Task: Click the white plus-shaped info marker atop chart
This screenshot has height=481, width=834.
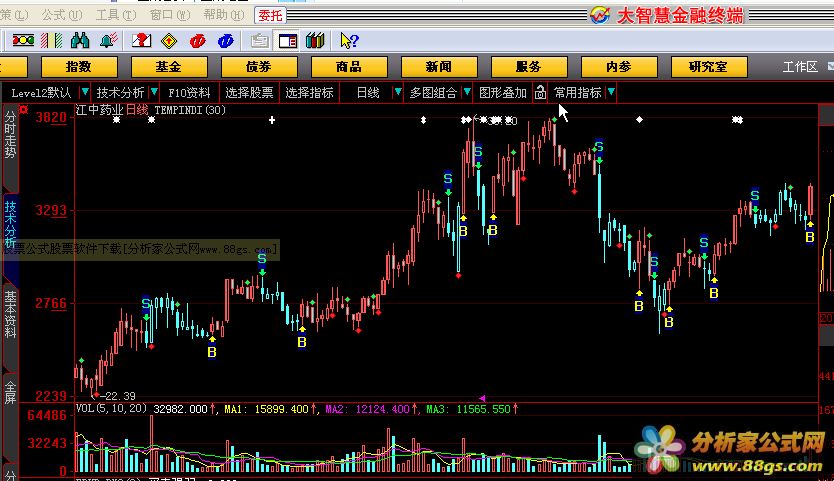Action: point(272,120)
